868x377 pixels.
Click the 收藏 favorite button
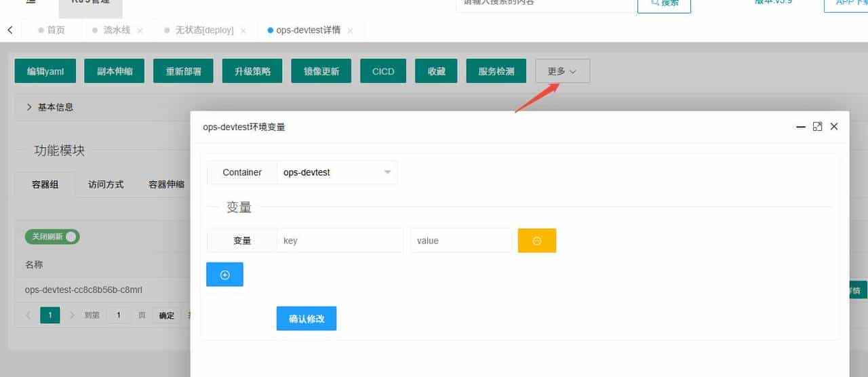(x=436, y=71)
